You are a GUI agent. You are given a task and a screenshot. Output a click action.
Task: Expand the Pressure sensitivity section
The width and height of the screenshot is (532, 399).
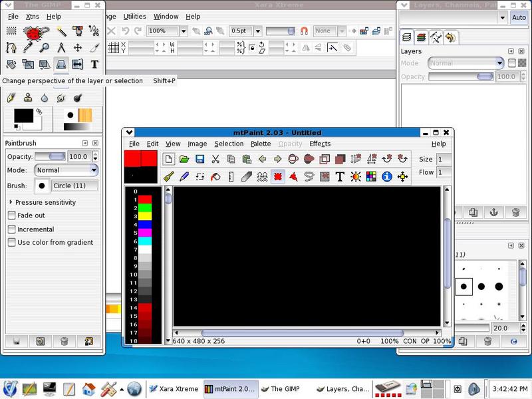click(x=11, y=202)
